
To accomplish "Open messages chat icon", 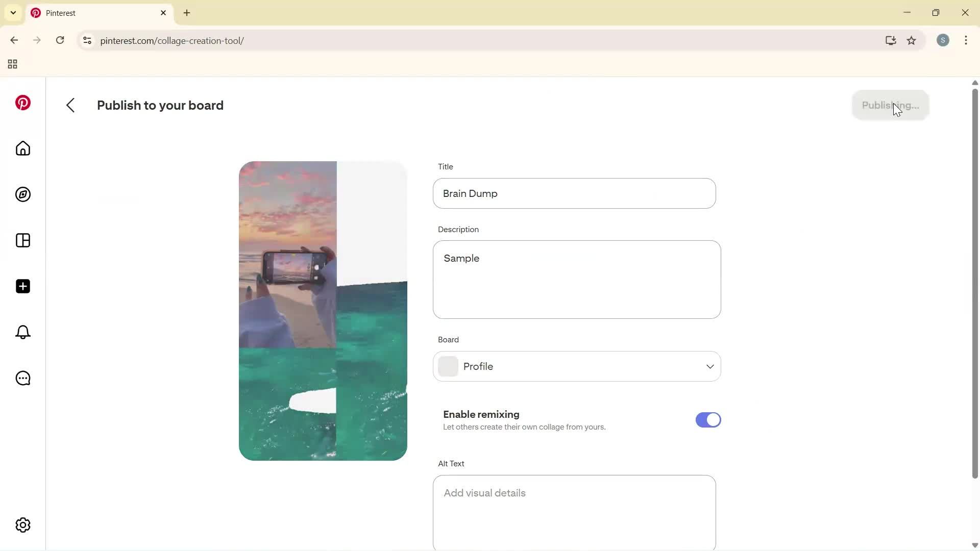I will tap(22, 378).
